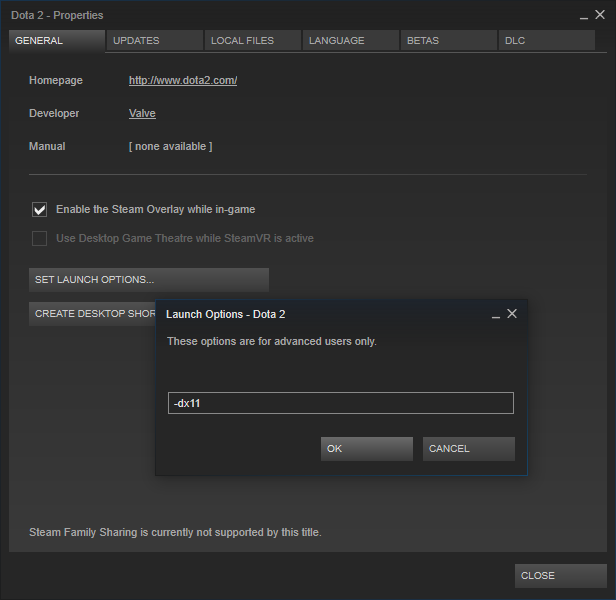Screen dimensions: 616x600
Task: Confirm launch options with OK
Action: coord(367,449)
